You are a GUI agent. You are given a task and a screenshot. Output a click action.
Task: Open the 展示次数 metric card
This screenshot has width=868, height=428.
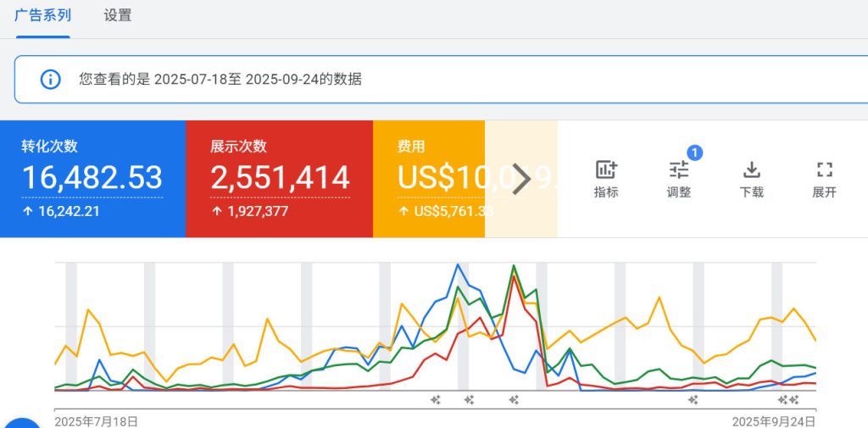pyautogui.click(x=279, y=178)
